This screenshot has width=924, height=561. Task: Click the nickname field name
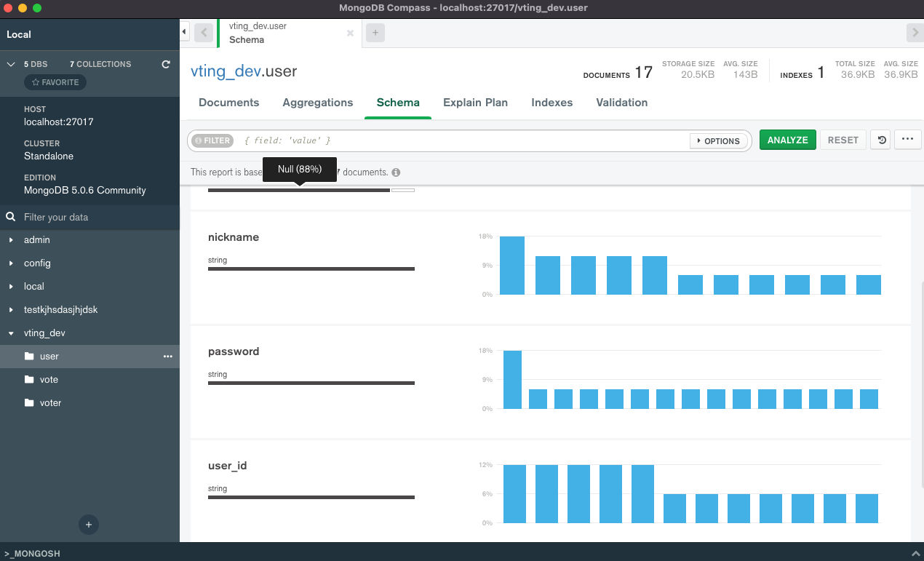click(234, 237)
